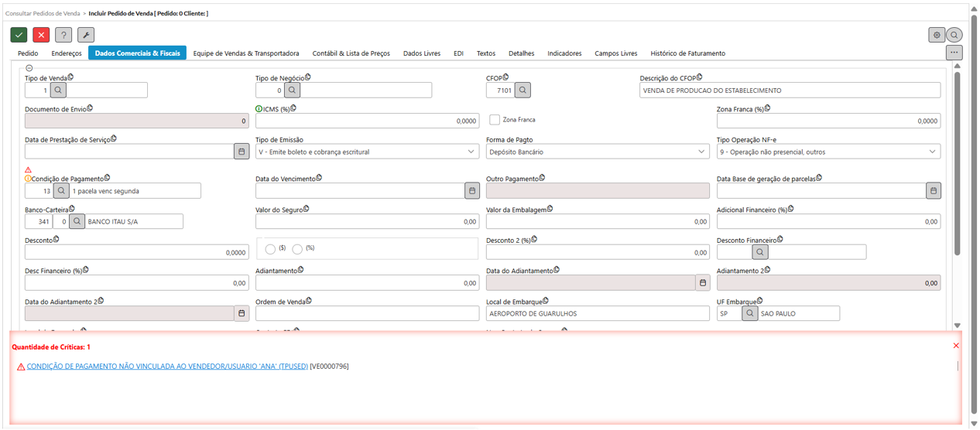980x430 pixels.
Task: Open the EDI tab
Action: [x=459, y=53]
